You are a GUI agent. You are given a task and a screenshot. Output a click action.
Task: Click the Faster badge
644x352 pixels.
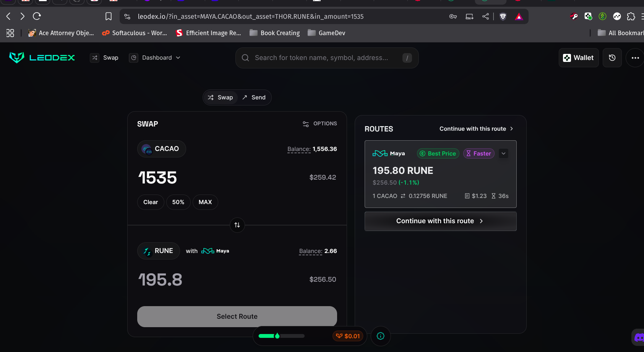pos(479,153)
